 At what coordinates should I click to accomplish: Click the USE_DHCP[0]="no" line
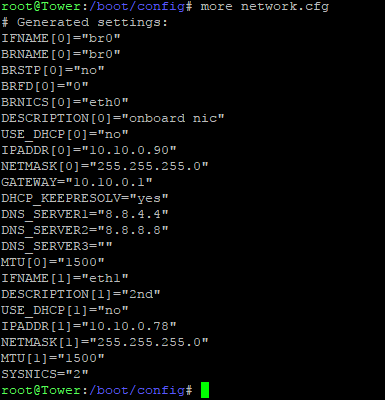65,134
